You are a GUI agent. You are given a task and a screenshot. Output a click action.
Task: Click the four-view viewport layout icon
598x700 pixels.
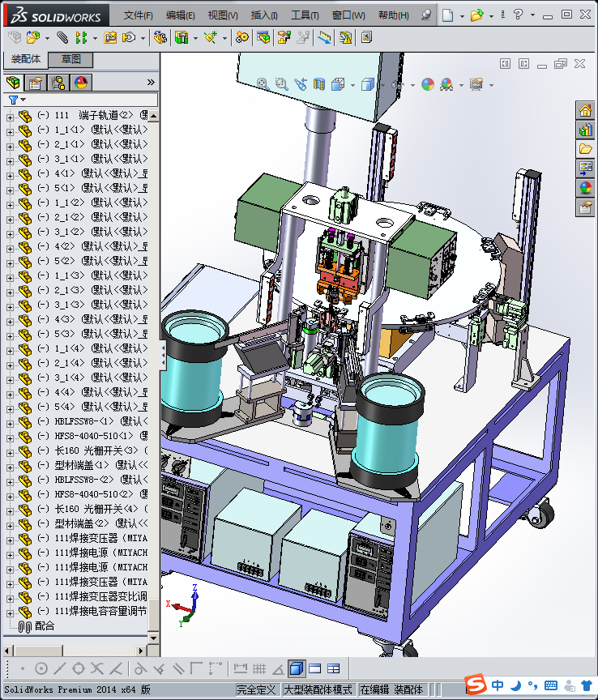coord(334,668)
